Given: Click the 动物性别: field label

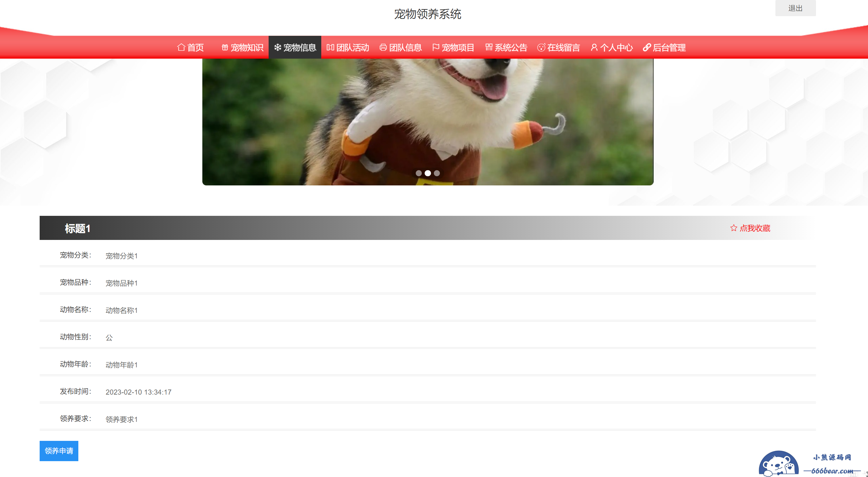Looking at the screenshot, I should coord(75,337).
